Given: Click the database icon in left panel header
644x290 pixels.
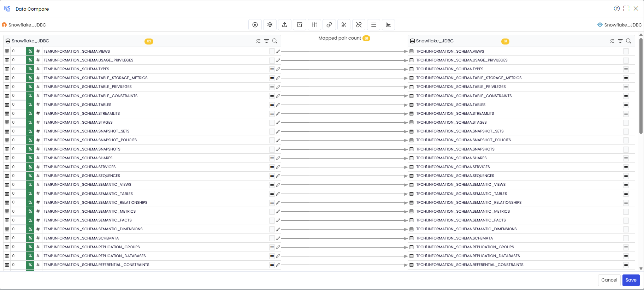Looking at the screenshot, I should [8, 41].
